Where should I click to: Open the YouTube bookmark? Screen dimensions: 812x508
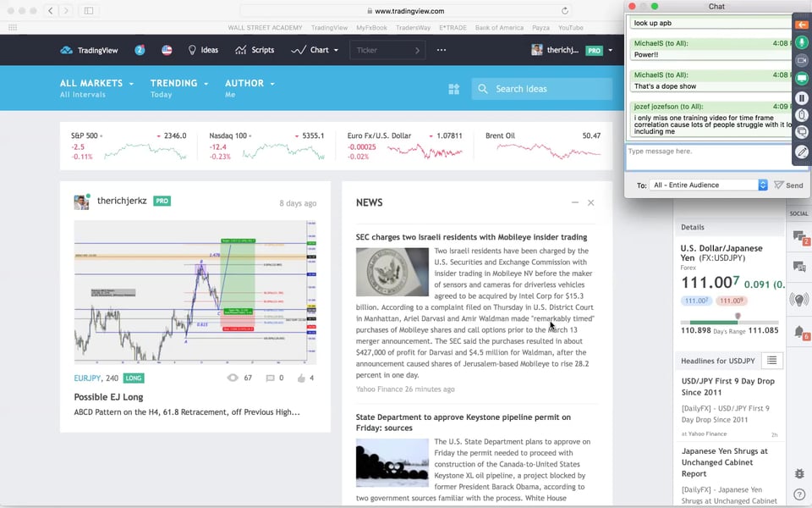(571, 27)
